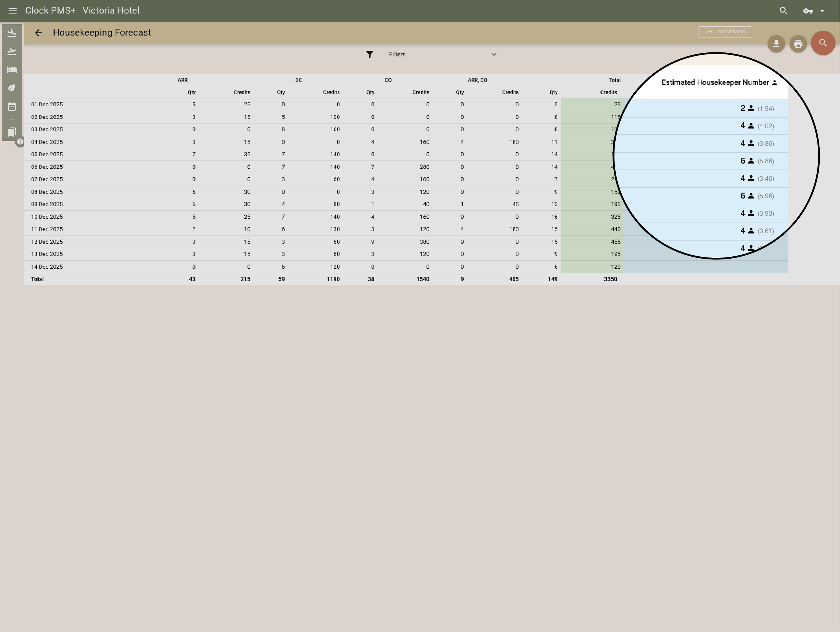
Task: Open the navigation hamburger menu
Action: tap(12, 11)
